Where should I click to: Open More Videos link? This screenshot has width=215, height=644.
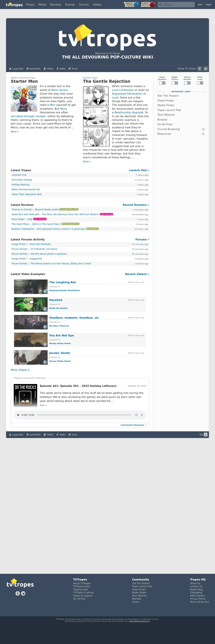coord(20,370)
